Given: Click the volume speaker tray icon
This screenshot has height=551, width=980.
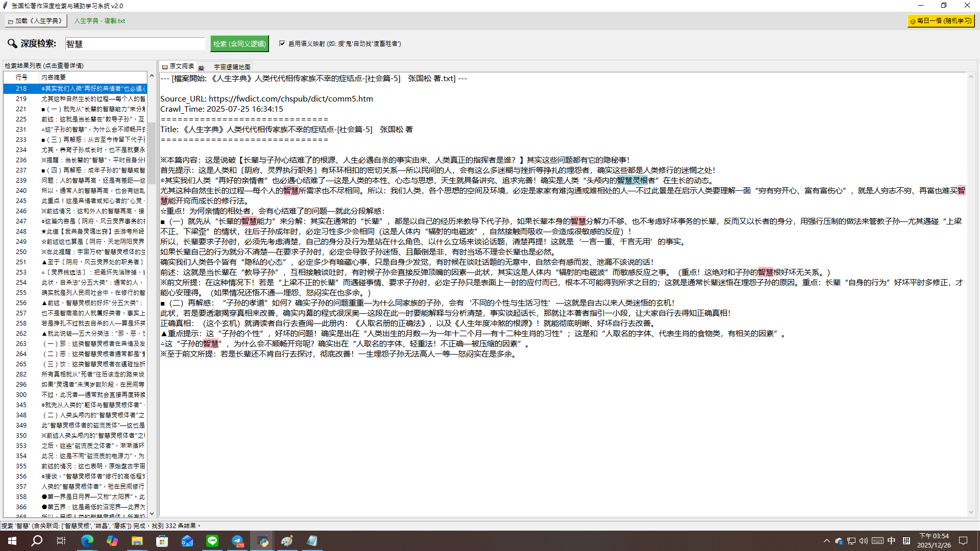Looking at the screenshot, I should (x=863, y=541).
